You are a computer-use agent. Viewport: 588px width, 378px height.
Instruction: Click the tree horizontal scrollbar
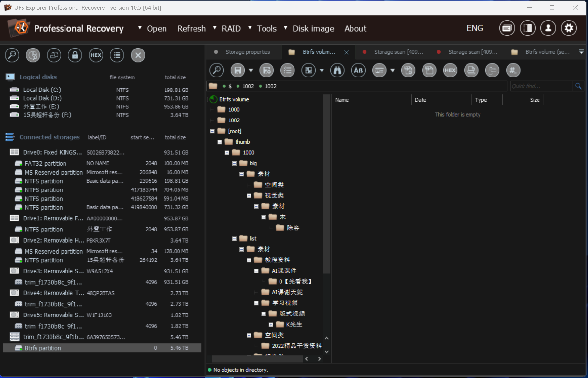click(x=257, y=359)
